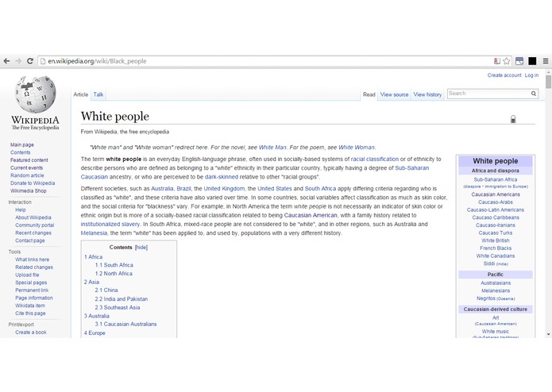Select the Read tab
The width and height of the screenshot is (552, 392).
tap(369, 94)
